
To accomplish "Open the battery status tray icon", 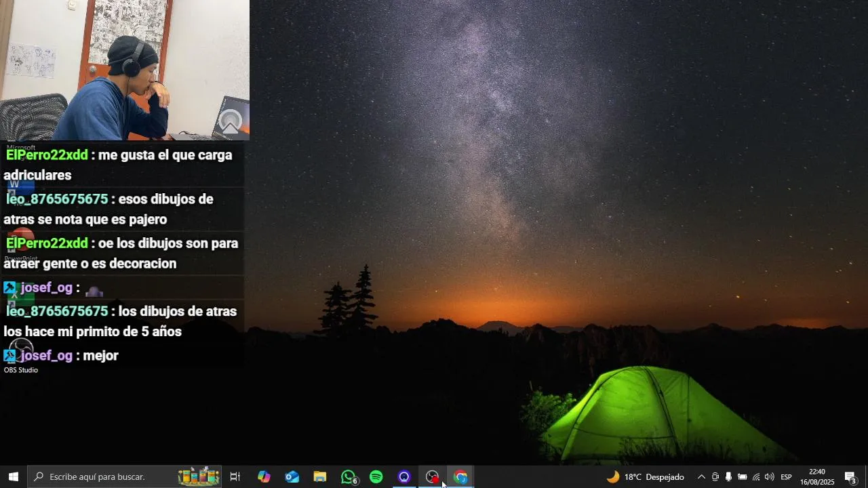I will click(743, 476).
